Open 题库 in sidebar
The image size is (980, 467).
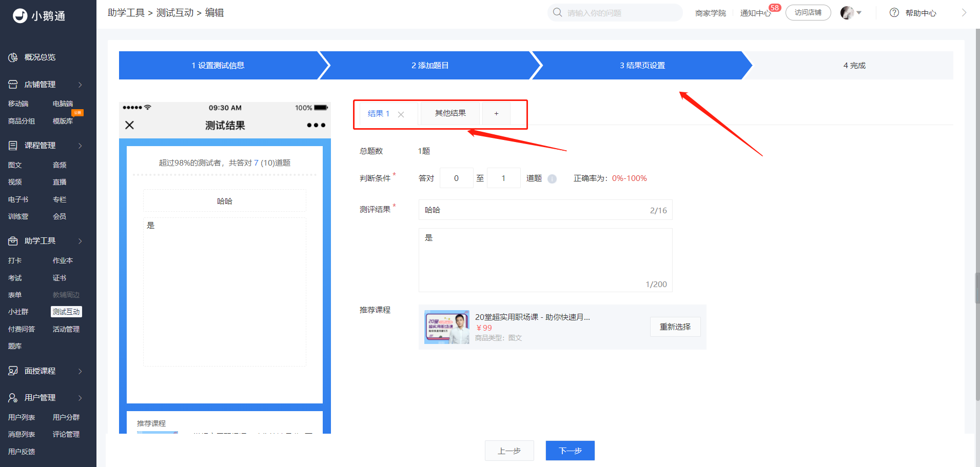click(x=15, y=346)
